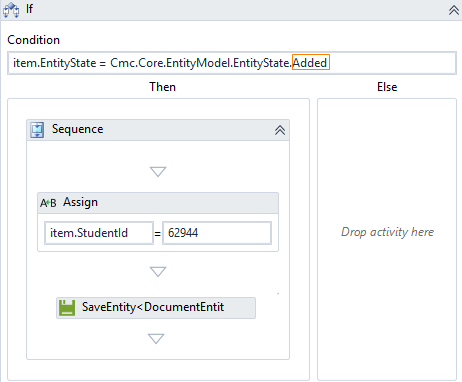Edit the 62944 value field

click(217, 233)
